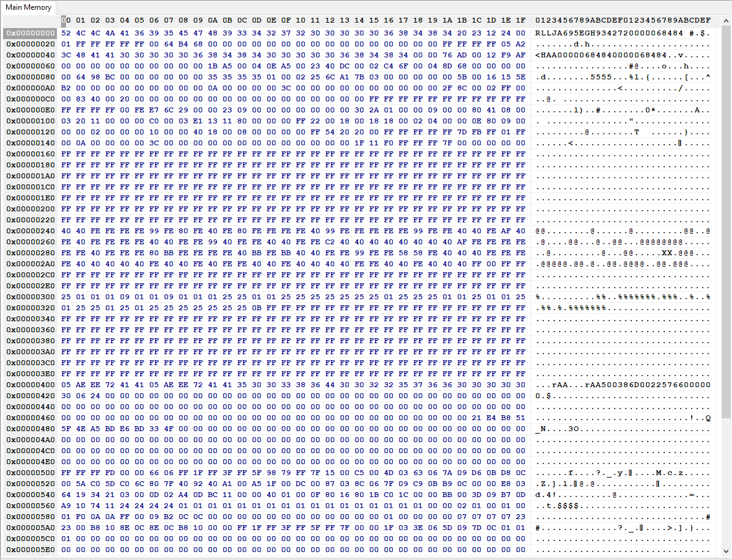Screen dimensions: 732x560
Task: Click ASCII text <HAA0000068484000068484
Action: (601, 55)
